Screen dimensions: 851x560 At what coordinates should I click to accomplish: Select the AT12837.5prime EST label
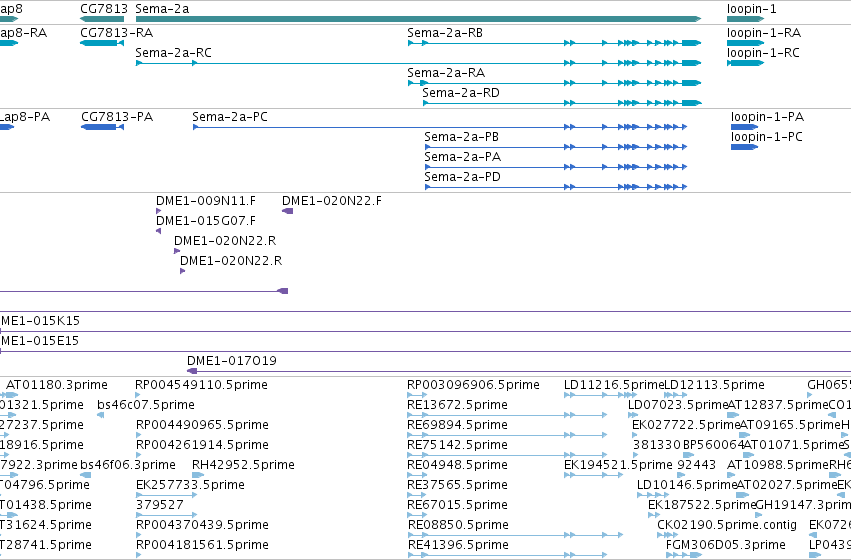coord(778,405)
